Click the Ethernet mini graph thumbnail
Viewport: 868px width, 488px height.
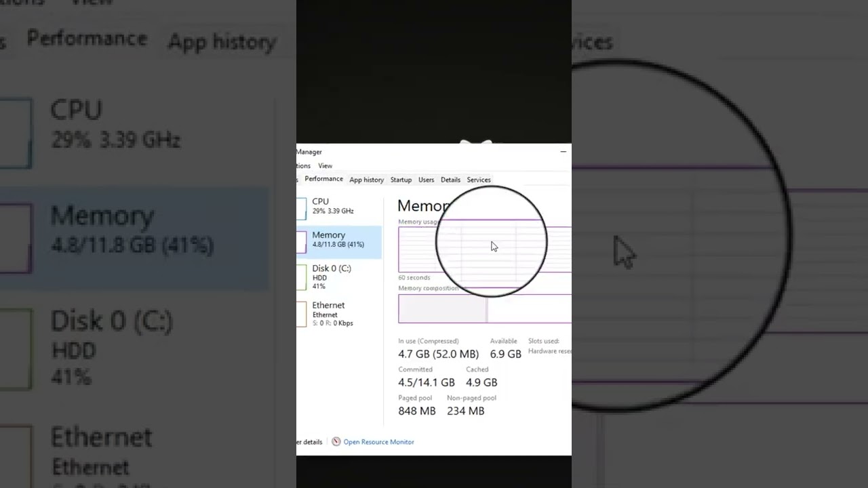coord(302,314)
